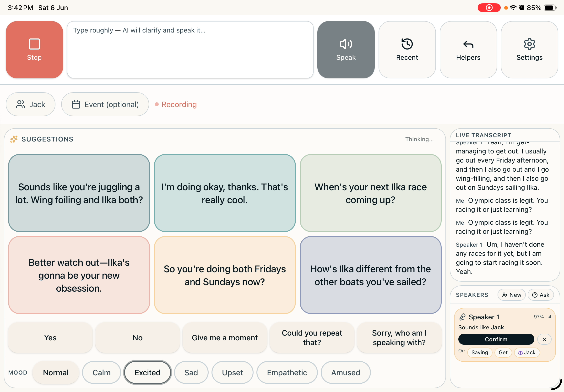Open Helpers reply-arrow button
Viewport: 564px width, 392px height.
tap(468, 50)
